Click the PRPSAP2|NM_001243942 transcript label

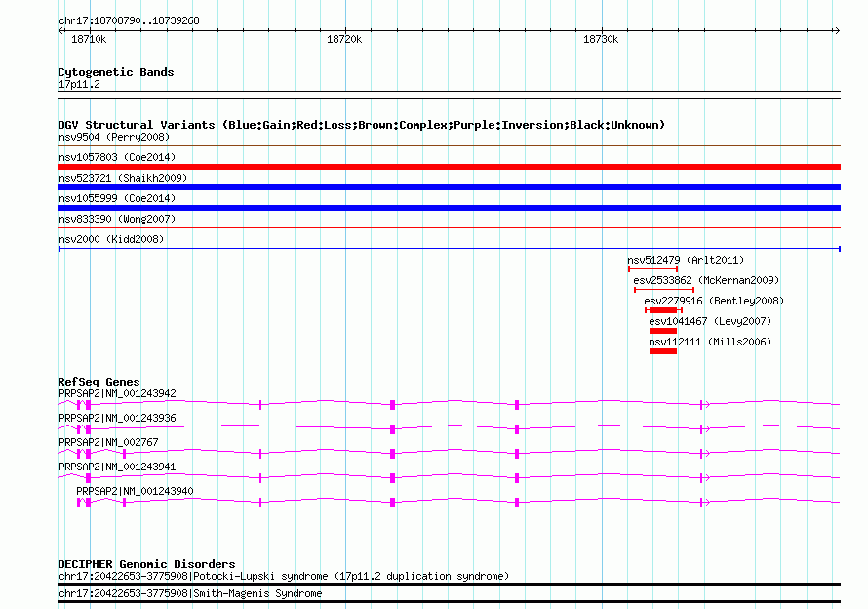(x=117, y=393)
